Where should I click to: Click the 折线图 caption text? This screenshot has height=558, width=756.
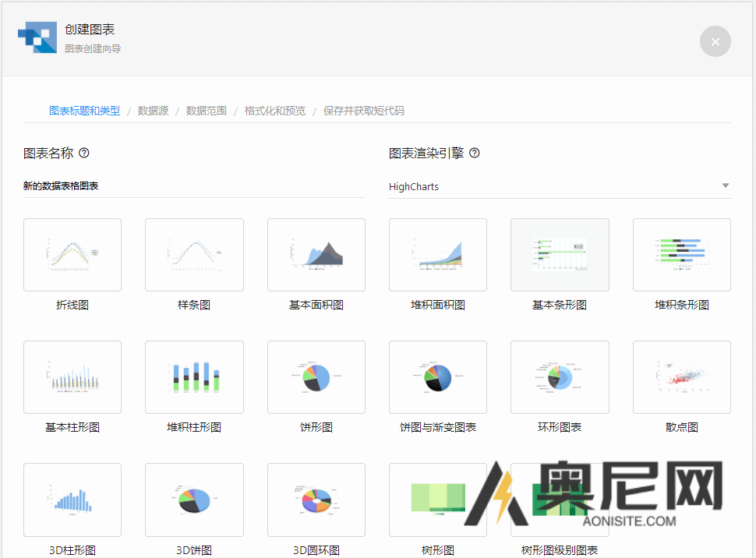click(72, 305)
